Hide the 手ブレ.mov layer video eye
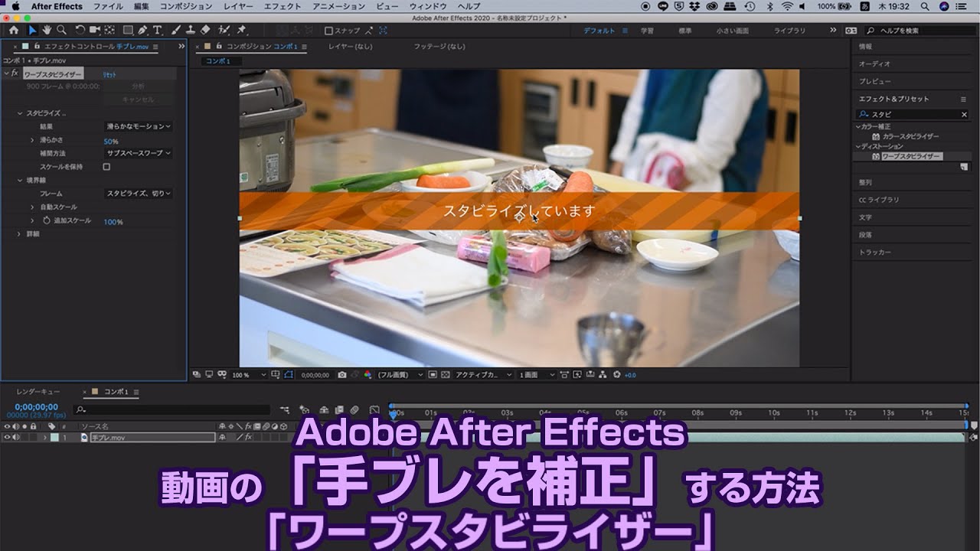 [x=7, y=438]
